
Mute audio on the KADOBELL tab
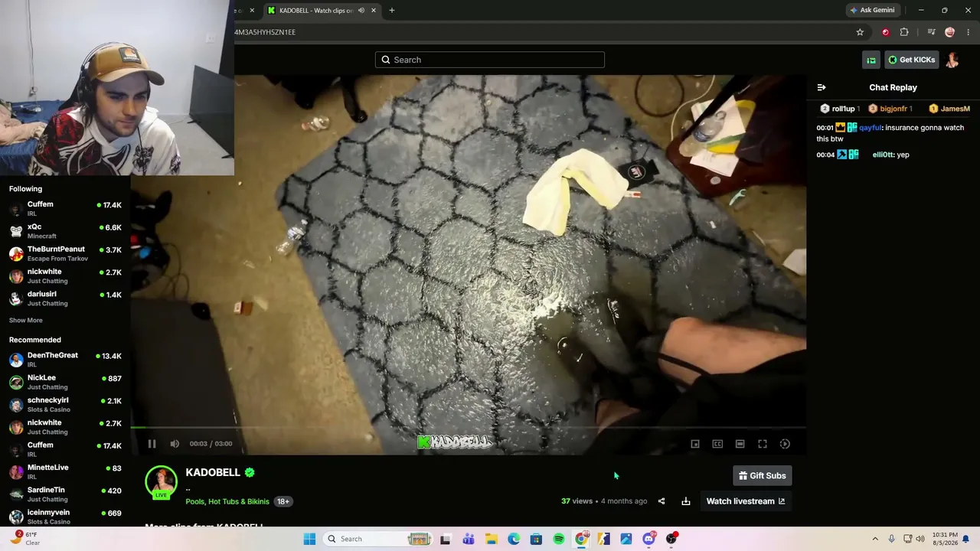point(361,11)
